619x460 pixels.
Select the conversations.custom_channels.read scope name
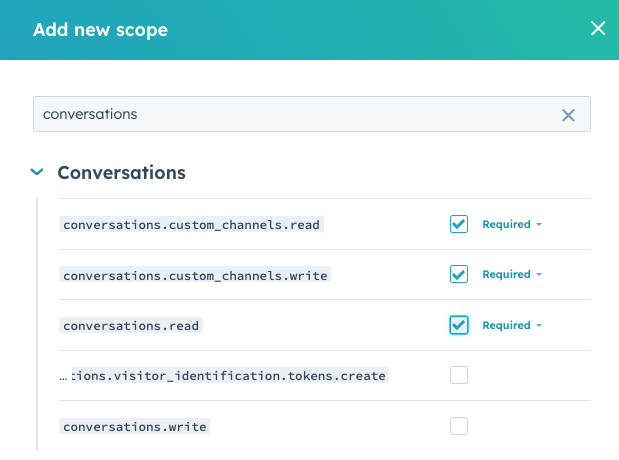click(x=191, y=224)
